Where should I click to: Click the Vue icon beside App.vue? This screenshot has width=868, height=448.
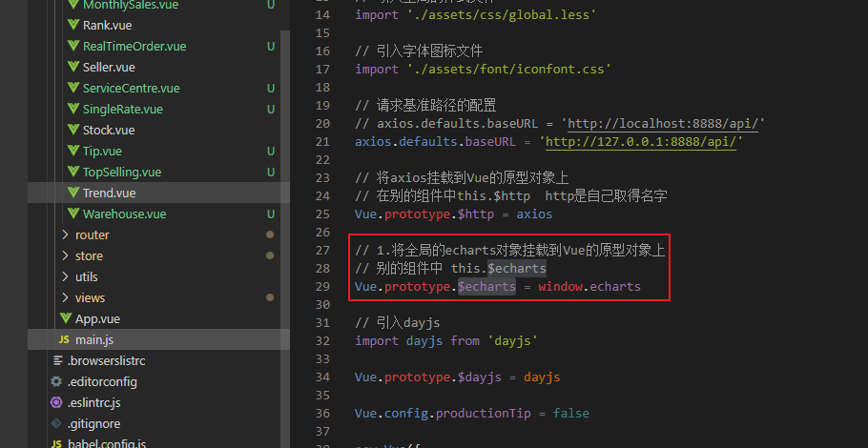66,319
